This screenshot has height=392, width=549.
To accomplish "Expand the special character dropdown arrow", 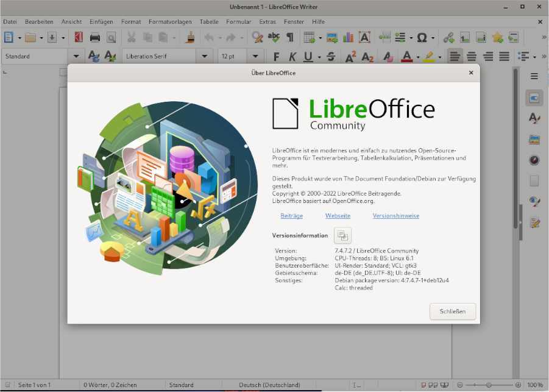I will pyautogui.click(x=433, y=38).
